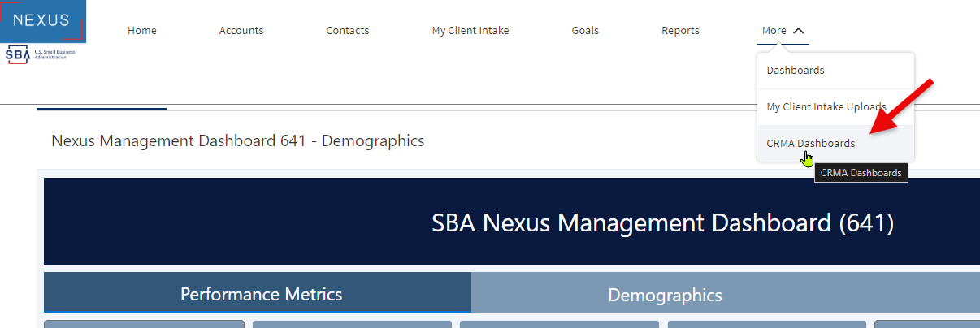Select the leftmost tile under Performance Metrics
The height and width of the screenshot is (328, 980).
point(144,324)
